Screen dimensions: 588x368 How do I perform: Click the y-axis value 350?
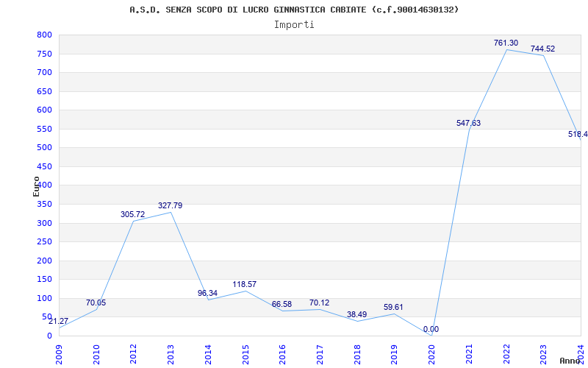[x=44, y=205]
